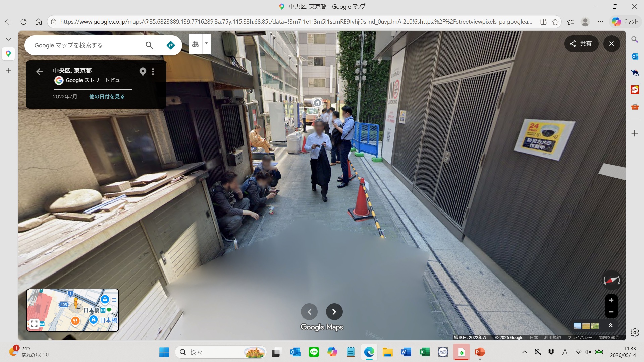This screenshot has height=362, width=644.
Task: Collapse the vertical tabs chevron
Action: 8,39
